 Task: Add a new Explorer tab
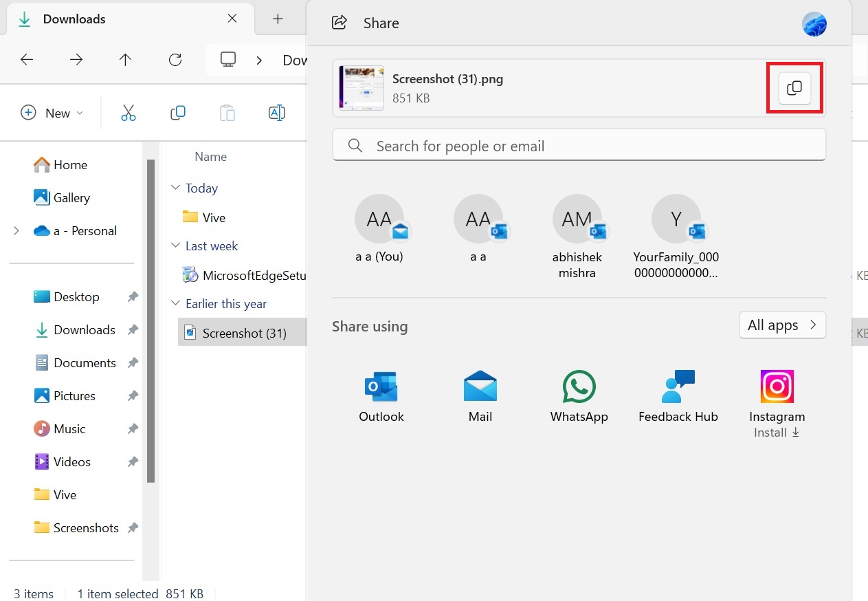278,19
